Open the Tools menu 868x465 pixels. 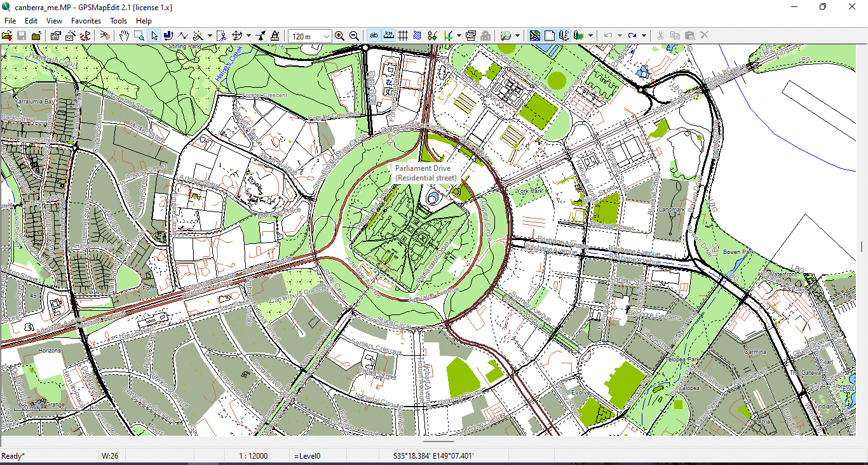[118, 20]
